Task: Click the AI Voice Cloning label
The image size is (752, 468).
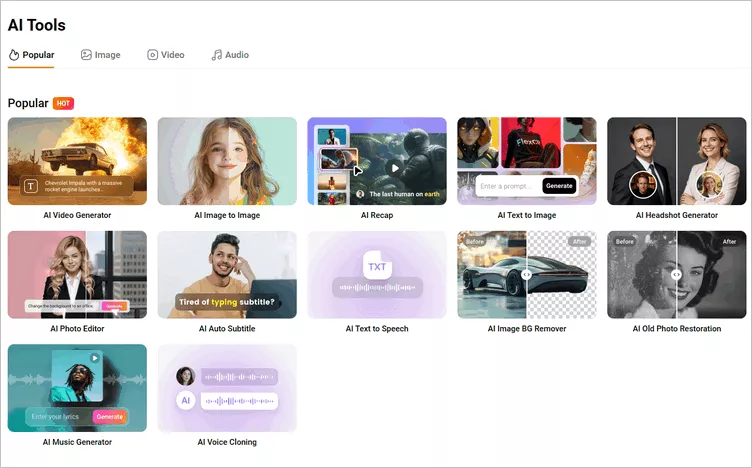Action: pos(227,442)
